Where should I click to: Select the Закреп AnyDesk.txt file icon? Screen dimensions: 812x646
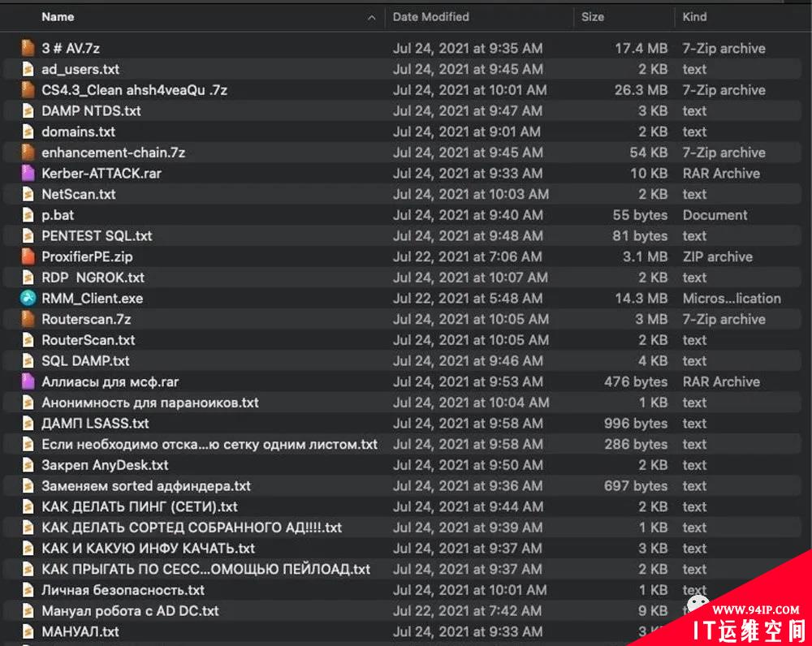tap(28, 465)
